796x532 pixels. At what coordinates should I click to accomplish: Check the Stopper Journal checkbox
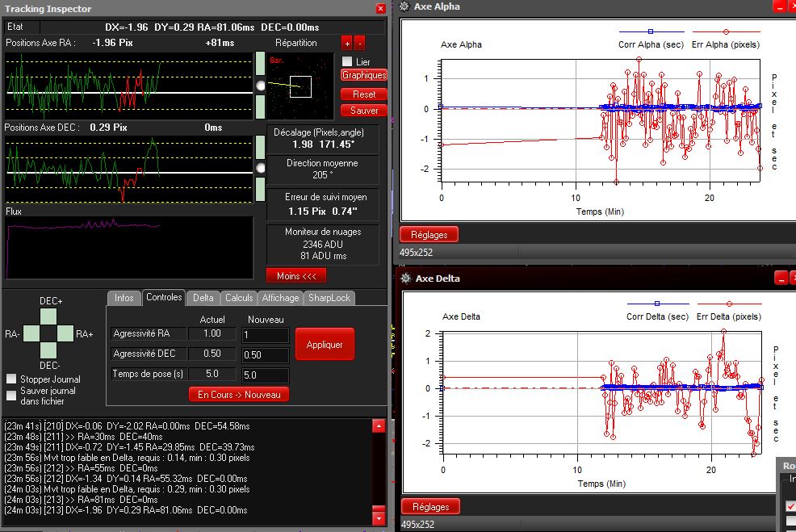(11, 379)
